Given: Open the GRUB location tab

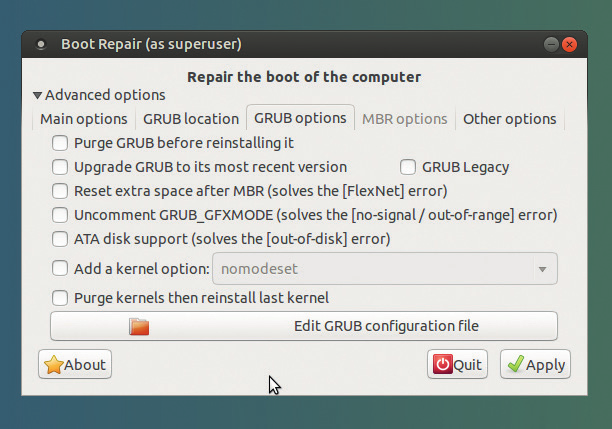Looking at the screenshot, I should tap(191, 119).
